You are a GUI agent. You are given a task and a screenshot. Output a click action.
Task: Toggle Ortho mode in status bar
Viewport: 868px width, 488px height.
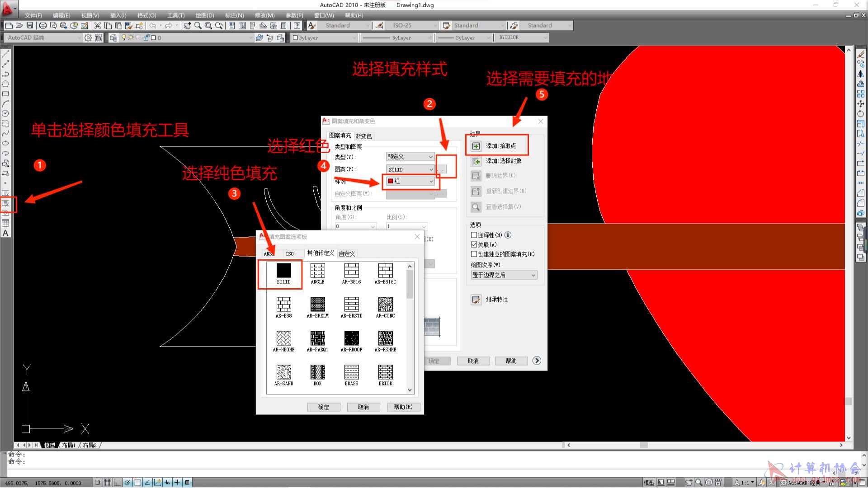pyautogui.click(x=117, y=483)
